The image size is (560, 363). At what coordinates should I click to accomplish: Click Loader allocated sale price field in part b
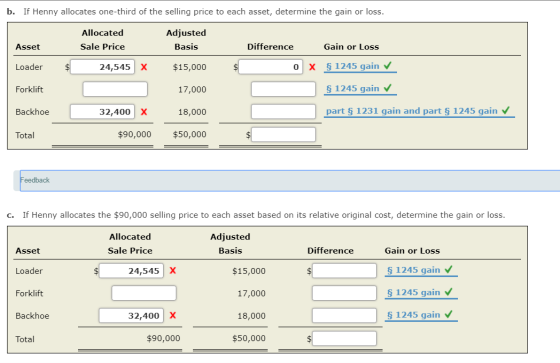(x=102, y=67)
